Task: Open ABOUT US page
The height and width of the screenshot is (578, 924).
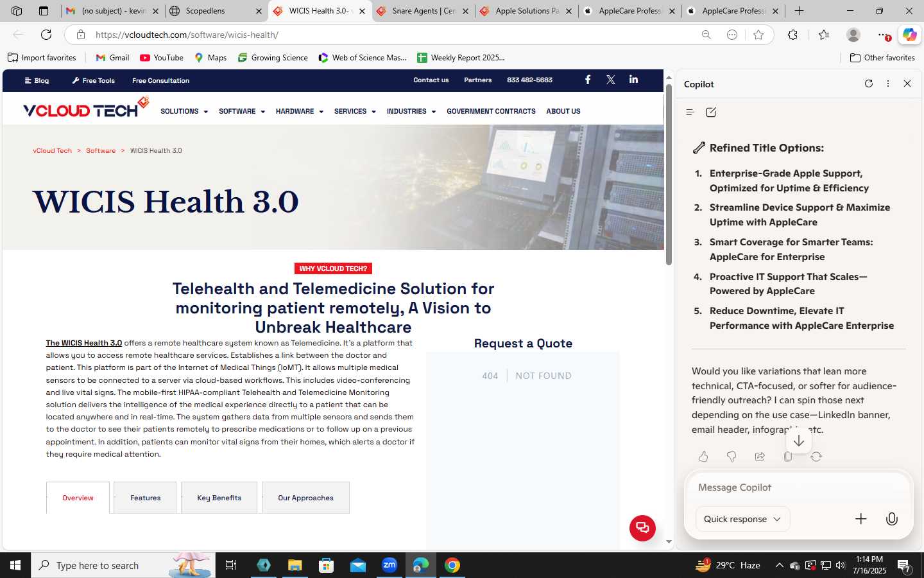Action: (563, 111)
